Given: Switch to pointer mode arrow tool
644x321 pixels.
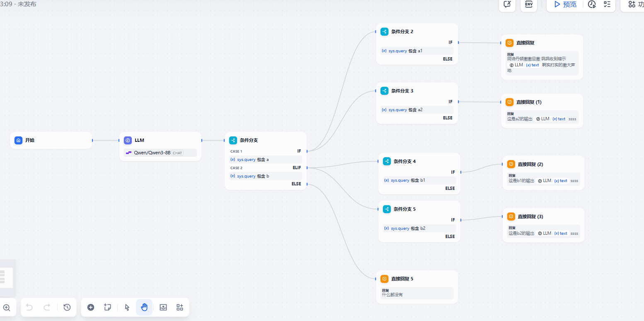Looking at the screenshot, I should tap(127, 307).
